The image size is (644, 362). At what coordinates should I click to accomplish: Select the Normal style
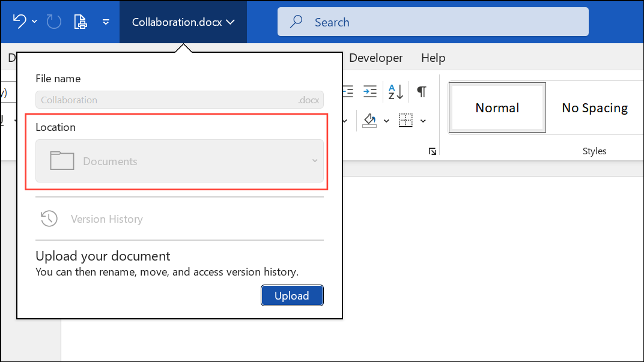pyautogui.click(x=497, y=107)
